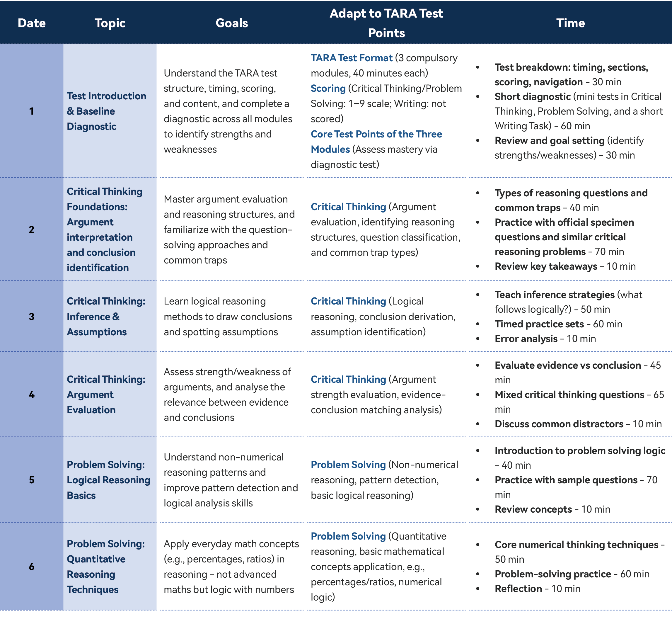Screen dimensions: 672x619
Task: Click the 'Timed practice sets' bullet item
Action: pyautogui.click(x=539, y=324)
